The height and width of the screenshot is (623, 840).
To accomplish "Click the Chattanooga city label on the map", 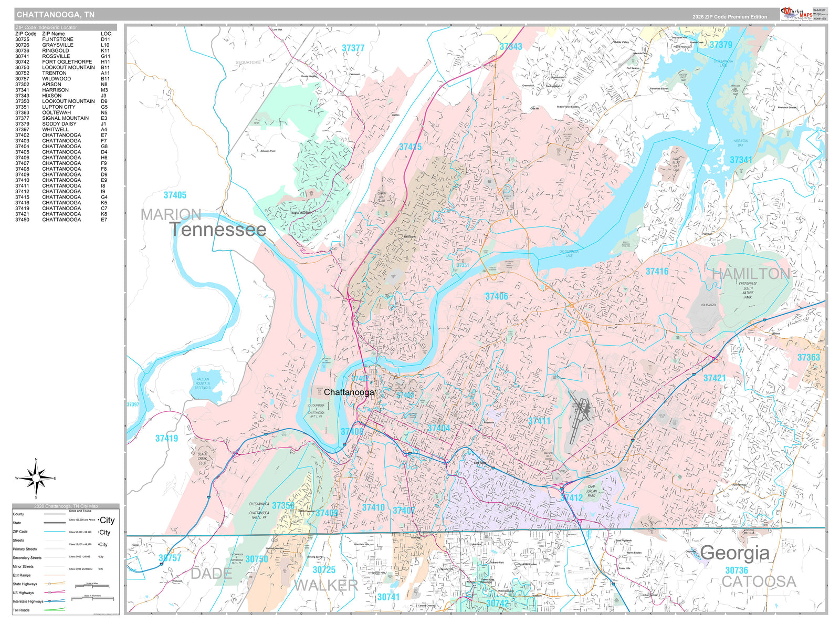I will pyautogui.click(x=349, y=392).
